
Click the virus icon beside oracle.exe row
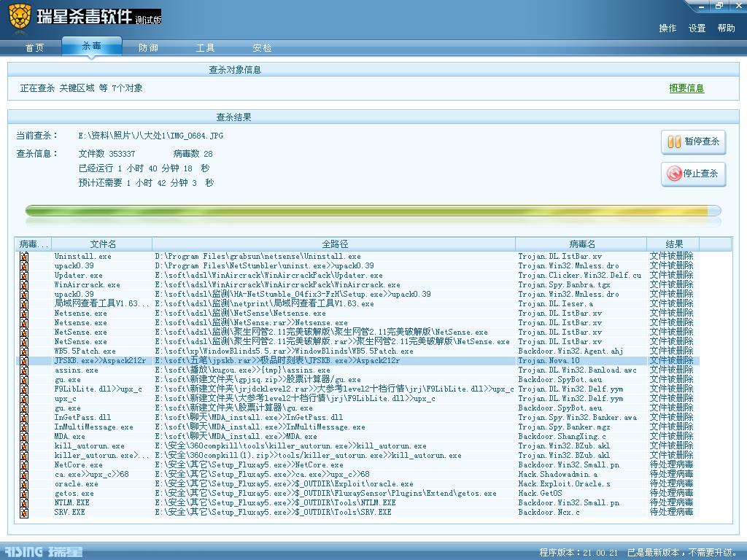pos(24,484)
